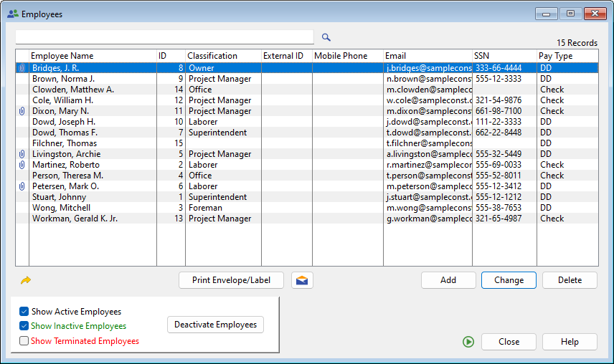Toggle Show Inactive Employees checkbox
Viewport: 614px width, 364px height.
(x=24, y=326)
